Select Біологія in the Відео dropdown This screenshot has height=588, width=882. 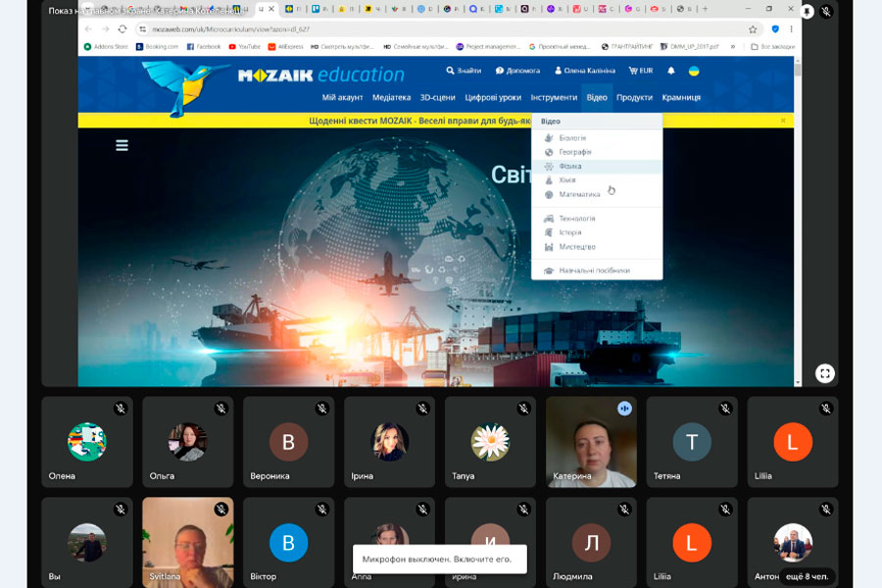597,138
